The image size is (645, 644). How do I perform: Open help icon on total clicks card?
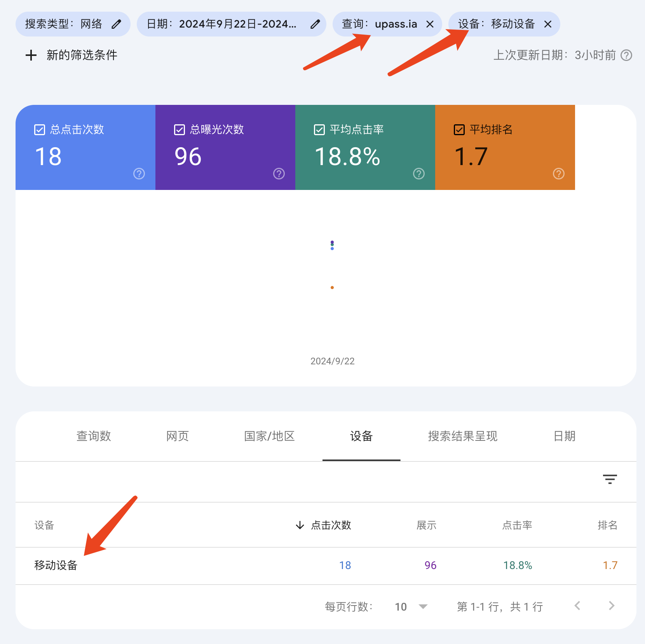point(139,174)
